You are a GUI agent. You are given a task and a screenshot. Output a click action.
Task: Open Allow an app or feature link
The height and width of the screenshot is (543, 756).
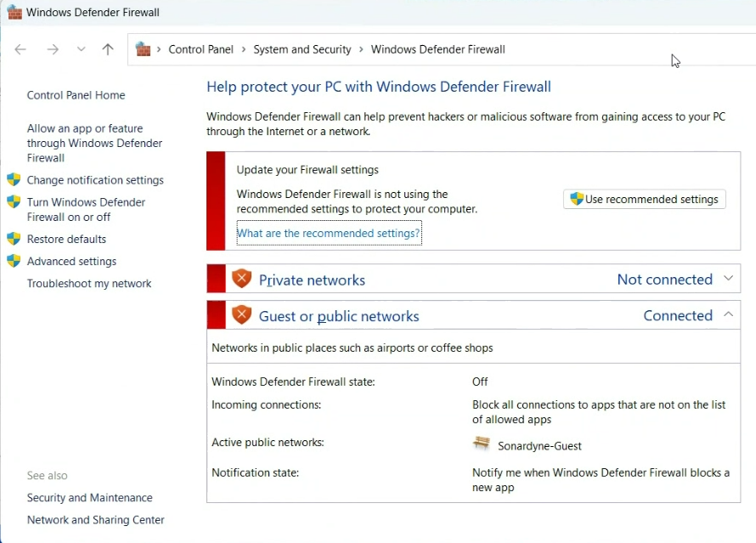94,144
